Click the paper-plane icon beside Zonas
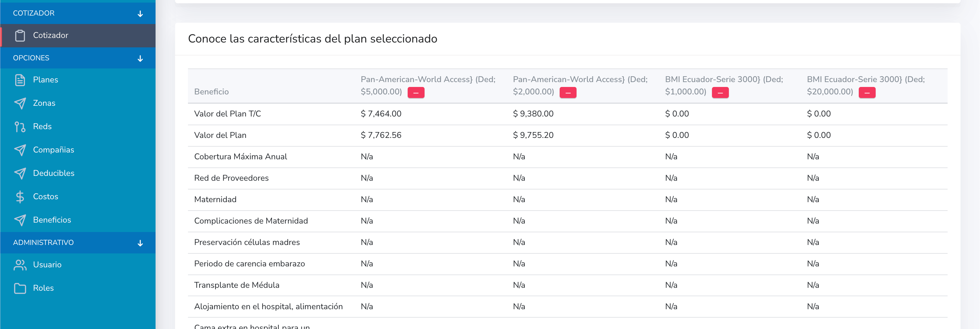 pyautogui.click(x=20, y=103)
